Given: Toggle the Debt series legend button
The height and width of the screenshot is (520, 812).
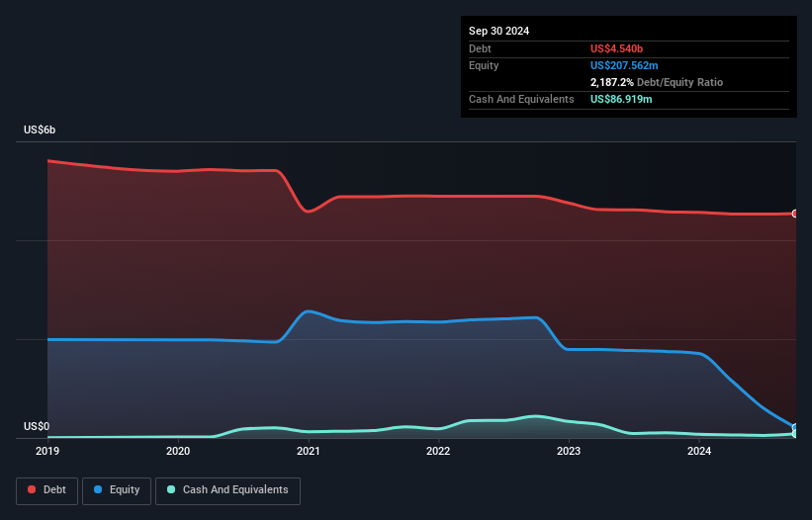Looking at the screenshot, I should pos(46,490).
